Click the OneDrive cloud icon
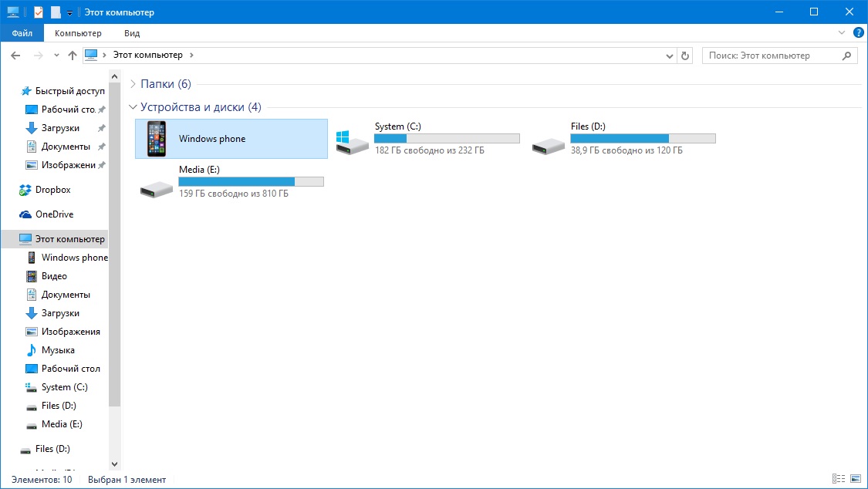 coord(25,214)
